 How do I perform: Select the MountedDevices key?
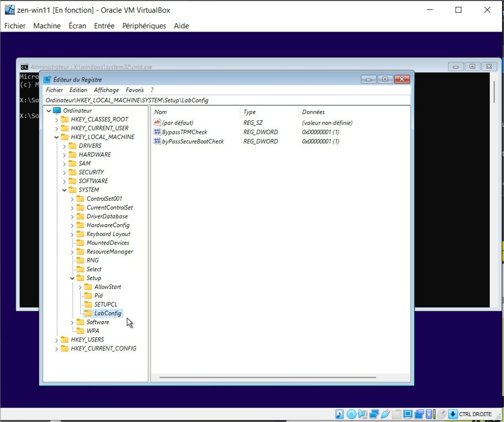click(x=108, y=243)
